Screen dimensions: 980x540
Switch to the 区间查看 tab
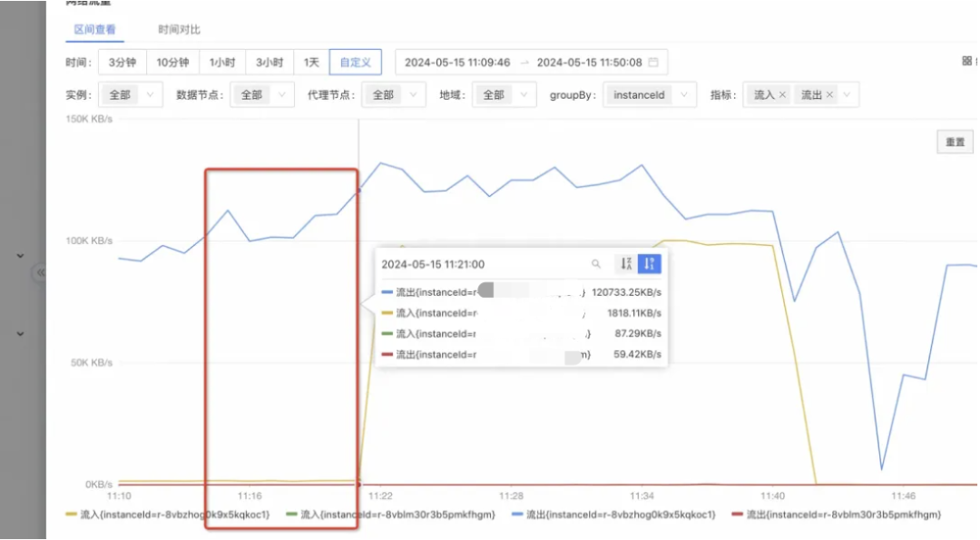(x=94, y=29)
